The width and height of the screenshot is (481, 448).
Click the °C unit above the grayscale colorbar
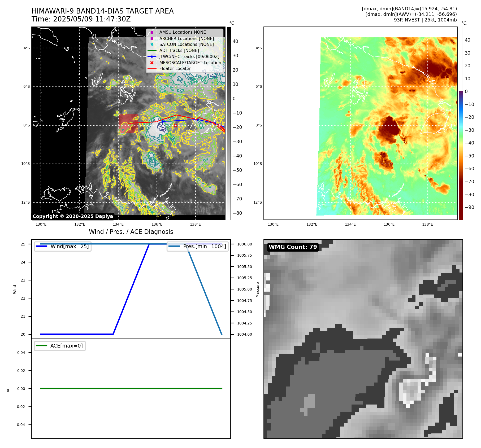(x=232, y=23)
